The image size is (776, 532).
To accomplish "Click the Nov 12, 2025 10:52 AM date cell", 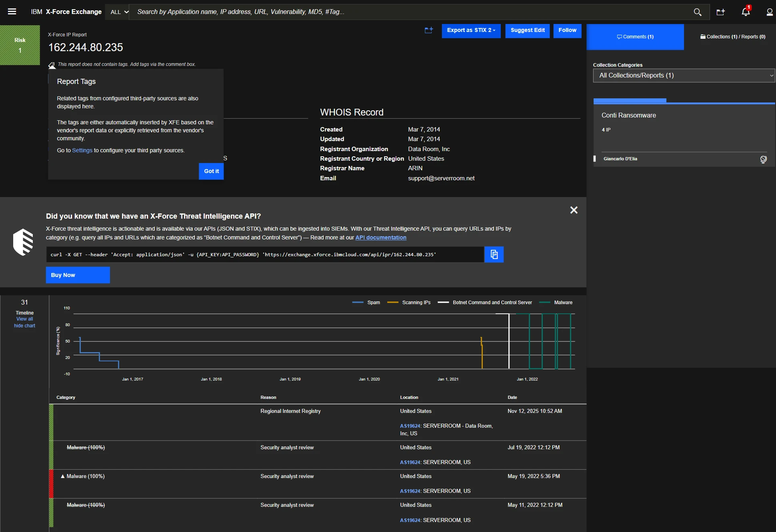I will [x=535, y=411].
